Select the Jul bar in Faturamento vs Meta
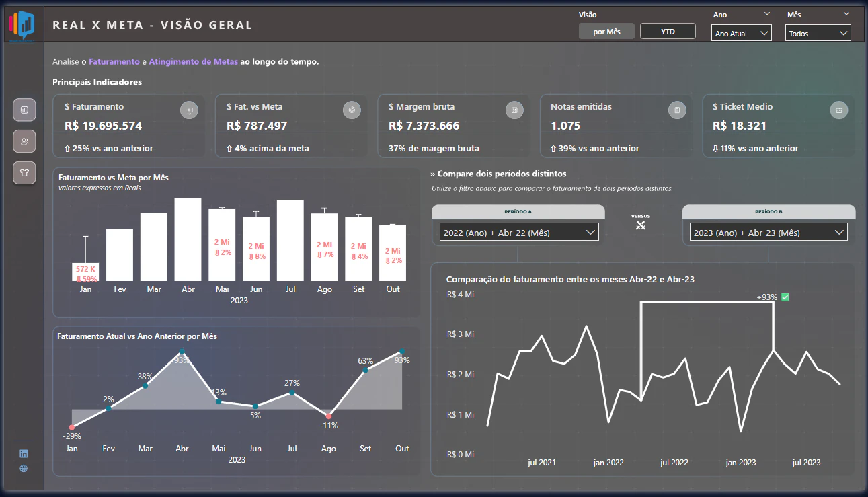 pyautogui.click(x=290, y=241)
